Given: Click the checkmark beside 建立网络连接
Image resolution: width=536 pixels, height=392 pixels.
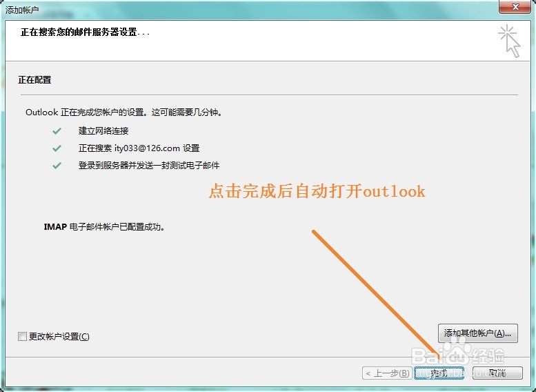Looking at the screenshot, I should [57, 131].
